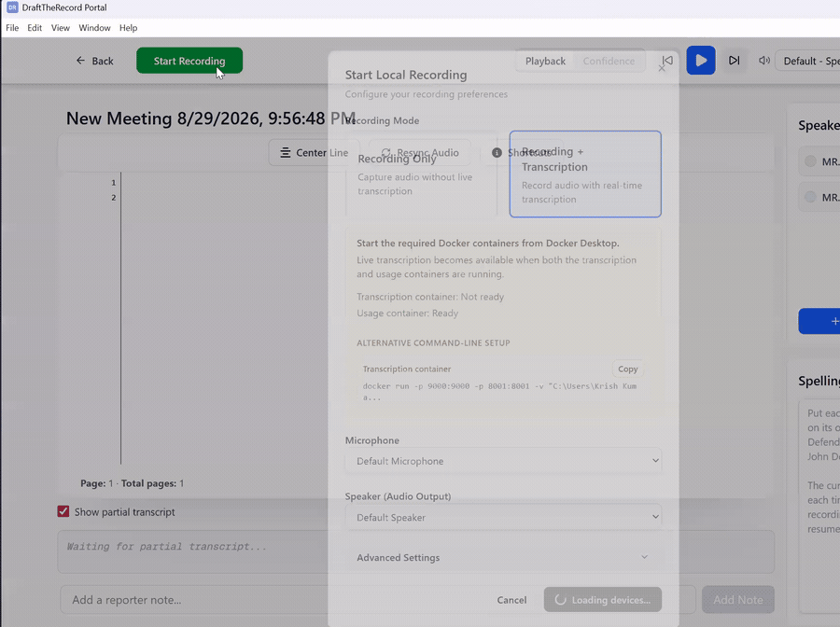
Task: Click the 'Start Local Recording' dialog heading
Action: [406, 75]
